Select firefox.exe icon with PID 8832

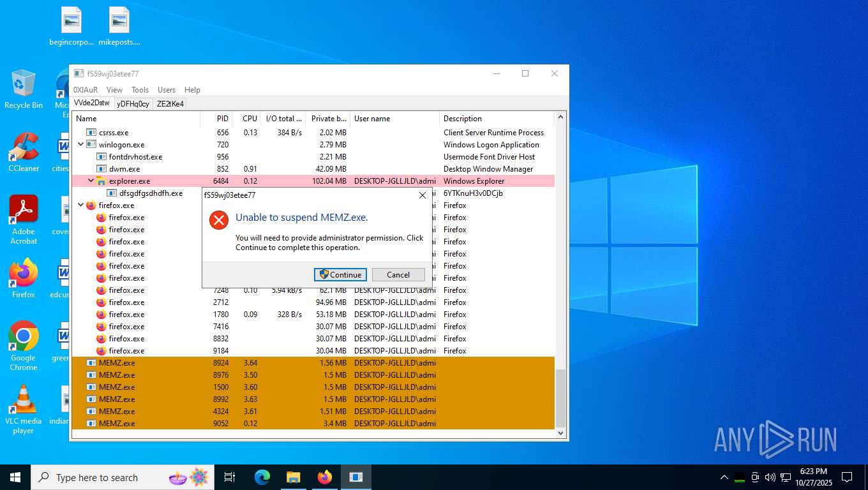pos(101,339)
